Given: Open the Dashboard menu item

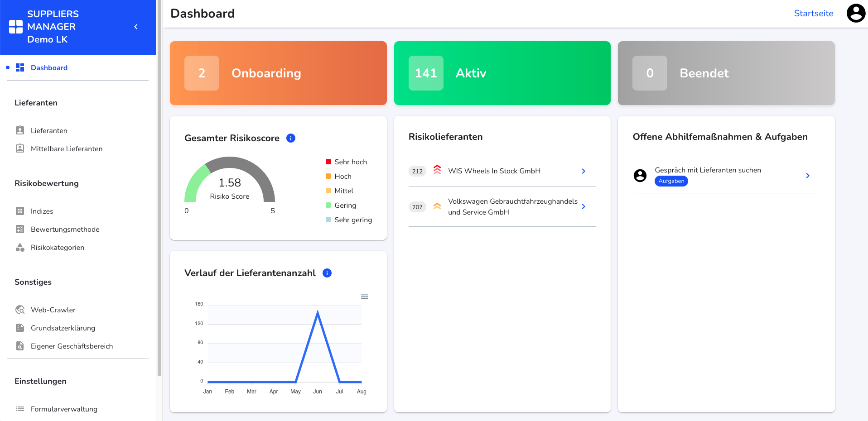Looking at the screenshot, I should [49, 67].
